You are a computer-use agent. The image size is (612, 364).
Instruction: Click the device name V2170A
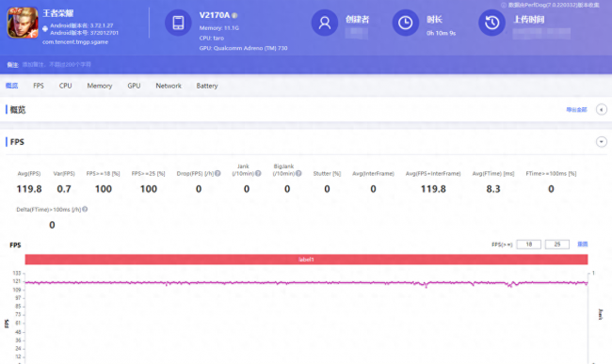click(x=215, y=15)
